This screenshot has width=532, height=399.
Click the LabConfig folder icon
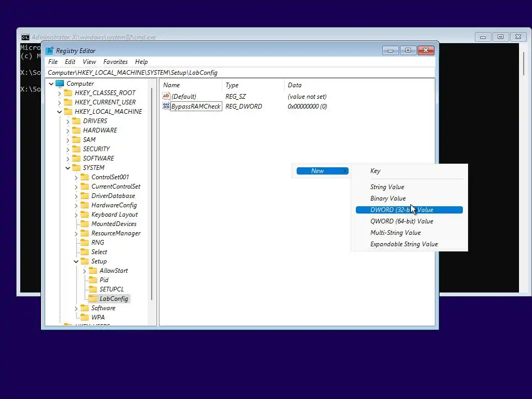point(93,299)
